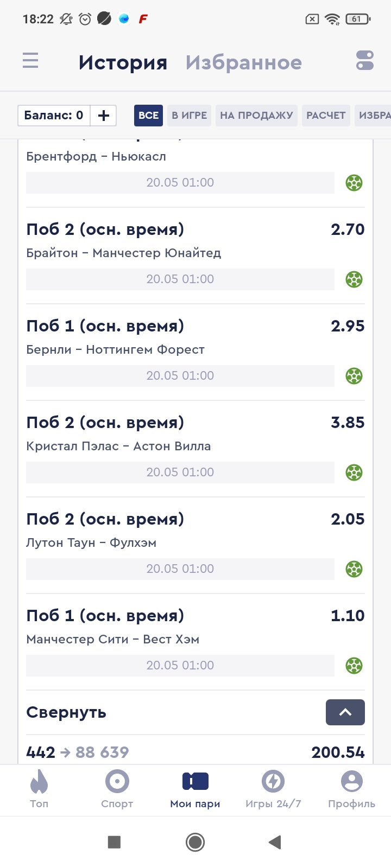Viewport: 391px width, 868px height.
Task: Open the Топ flame section
Action: point(39,789)
